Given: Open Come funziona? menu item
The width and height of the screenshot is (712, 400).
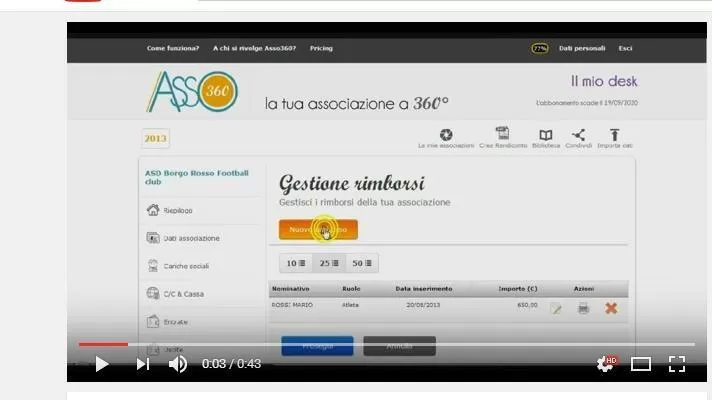Looking at the screenshot, I should point(173,48).
